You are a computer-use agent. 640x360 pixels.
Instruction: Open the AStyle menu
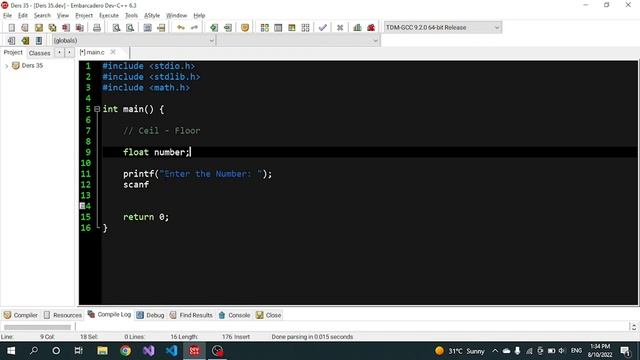tap(152, 16)
